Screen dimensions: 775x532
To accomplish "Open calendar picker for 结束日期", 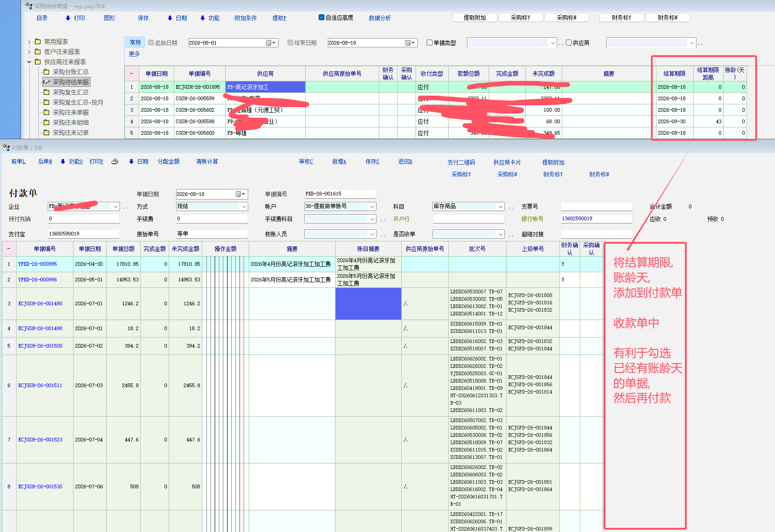I will tap(410, 43).
